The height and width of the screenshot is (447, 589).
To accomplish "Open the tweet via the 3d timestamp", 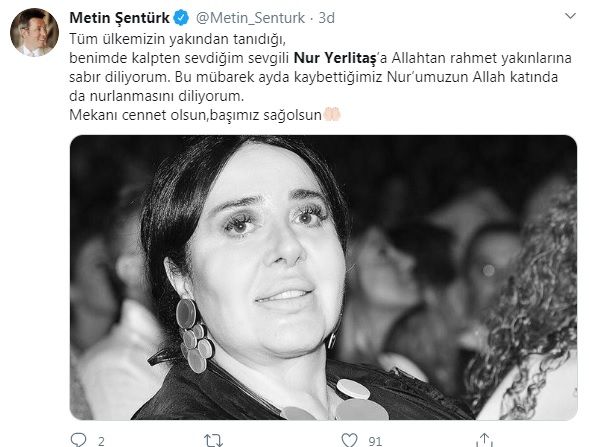I will click(x=326, y=18).
